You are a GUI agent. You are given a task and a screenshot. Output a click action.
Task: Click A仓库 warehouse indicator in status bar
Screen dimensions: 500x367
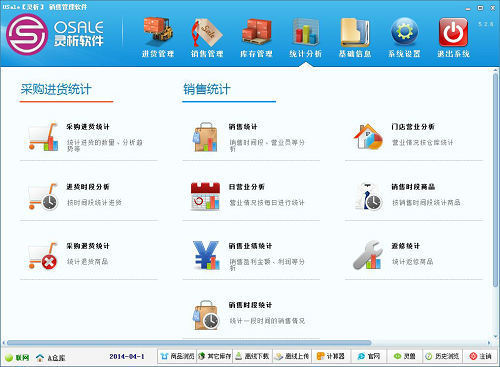51,358
